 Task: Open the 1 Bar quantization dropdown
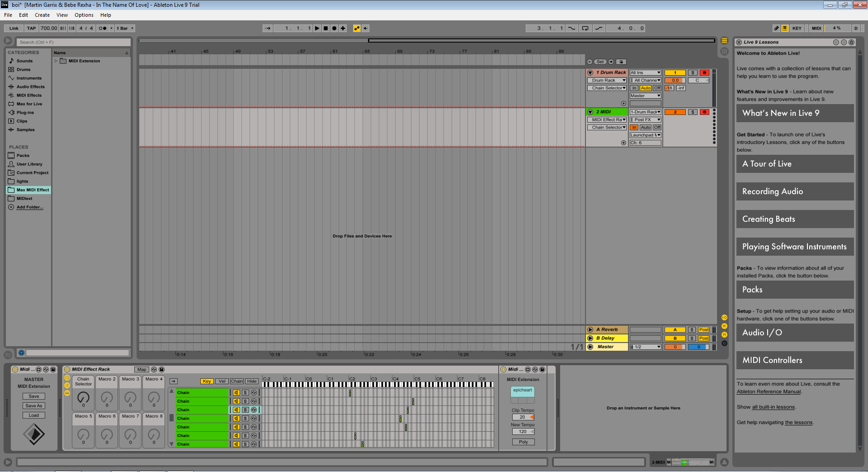[x=125, y=28]
